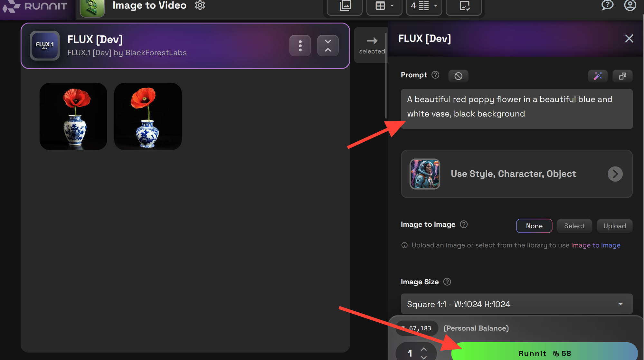Click the magic wand prompt enhancer

click(x=598, y=76)
